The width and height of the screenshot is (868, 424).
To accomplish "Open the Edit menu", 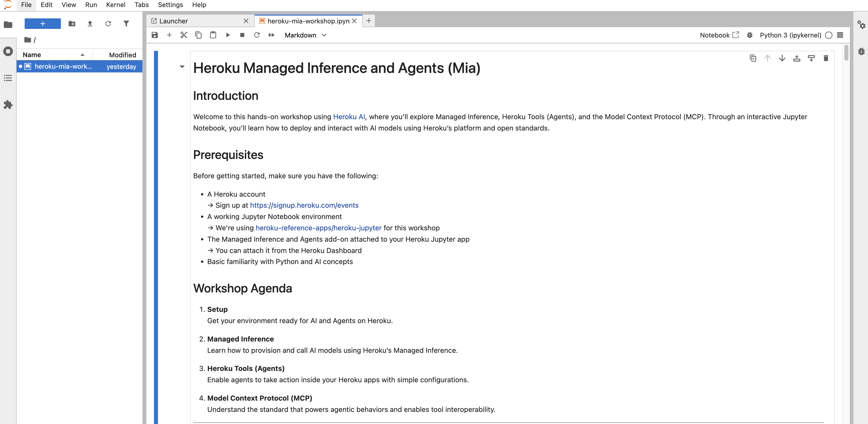I will 47,5.
